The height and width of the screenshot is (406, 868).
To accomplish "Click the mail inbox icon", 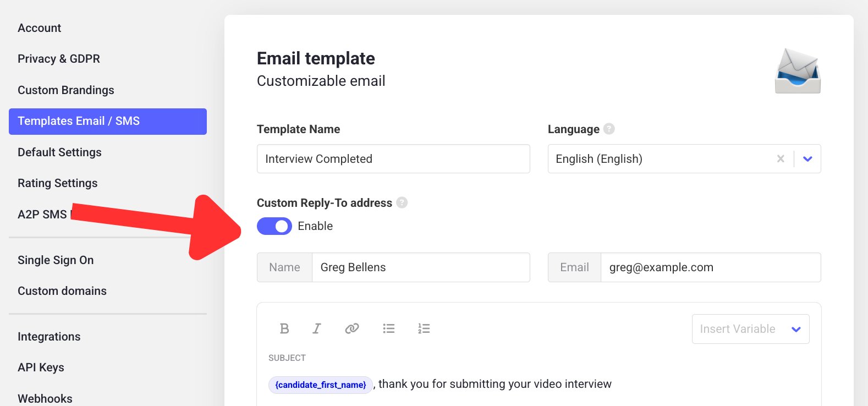I will (x=798, y=71).
